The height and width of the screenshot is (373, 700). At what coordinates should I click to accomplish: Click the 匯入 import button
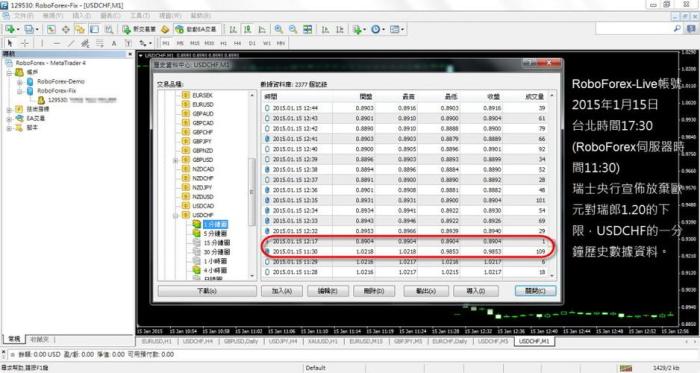(475, 291)
